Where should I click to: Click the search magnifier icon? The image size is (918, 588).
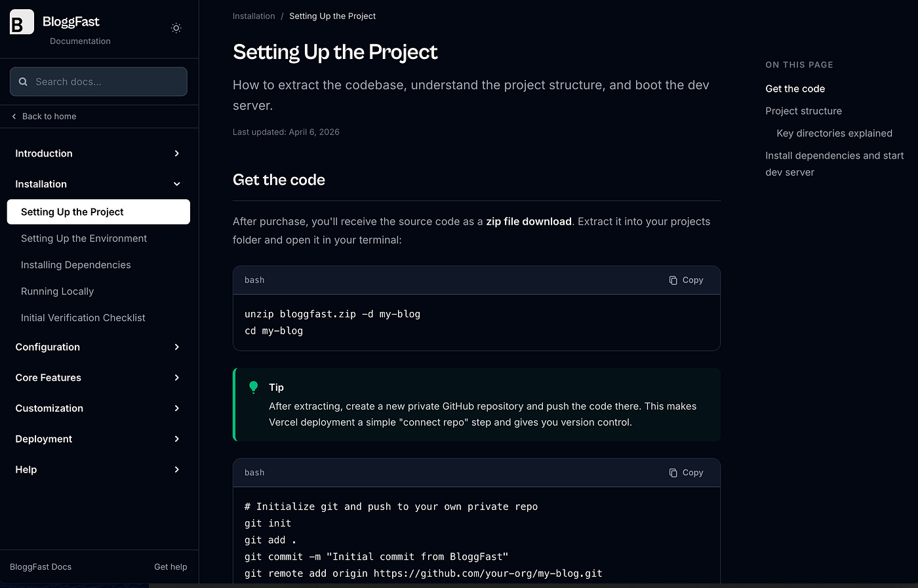(x=24, y=82)
